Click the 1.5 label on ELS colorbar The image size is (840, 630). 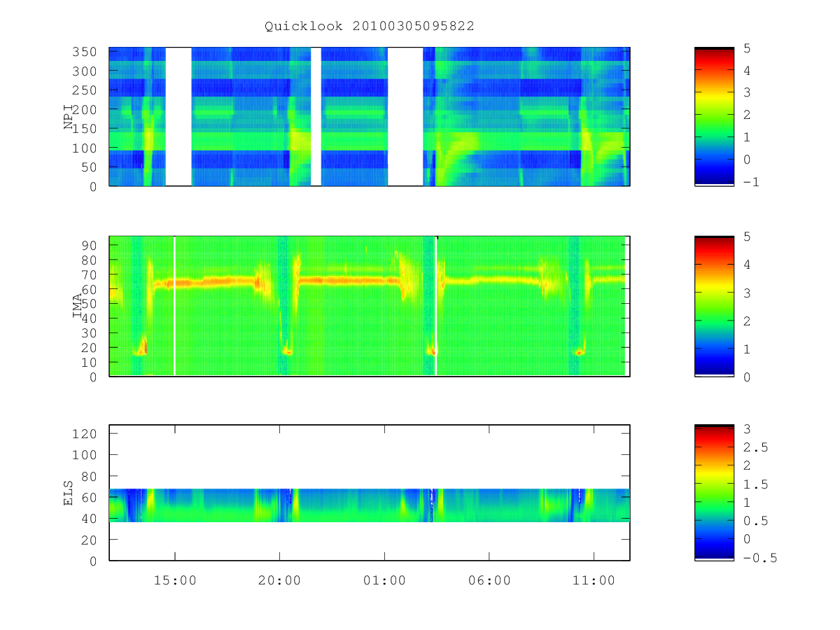755,484
